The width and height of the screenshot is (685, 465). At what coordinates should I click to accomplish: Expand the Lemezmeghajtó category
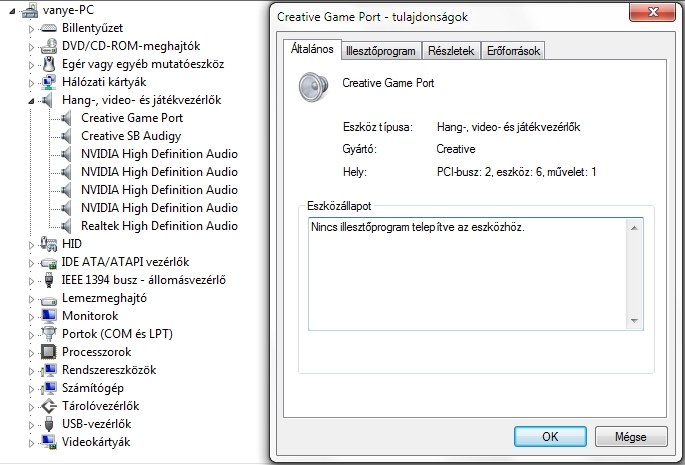(31, 299)
